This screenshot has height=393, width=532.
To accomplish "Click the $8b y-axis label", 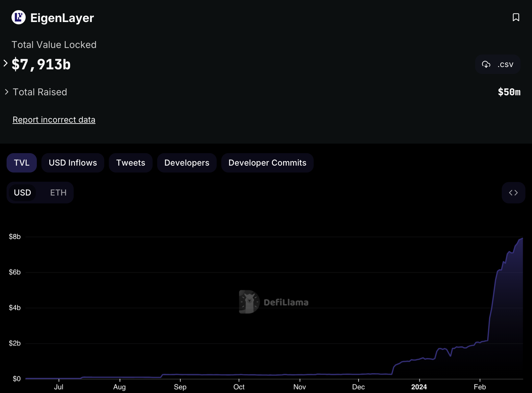I will [15, 237].
